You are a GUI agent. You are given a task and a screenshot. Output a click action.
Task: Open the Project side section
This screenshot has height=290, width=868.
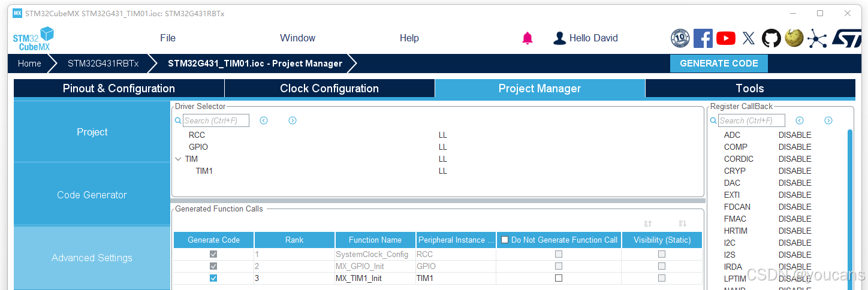[x=92, y=132]
